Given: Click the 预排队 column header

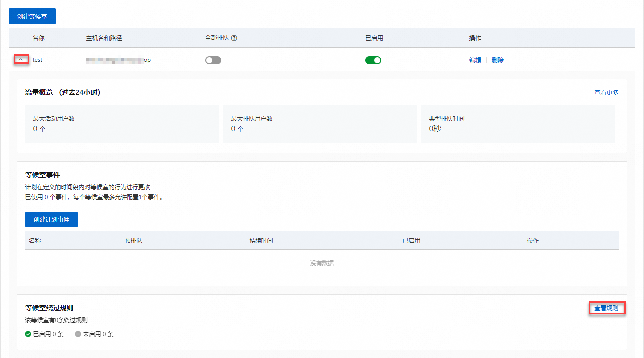Looking at the screenshot, I should click(x=134, y=241).
